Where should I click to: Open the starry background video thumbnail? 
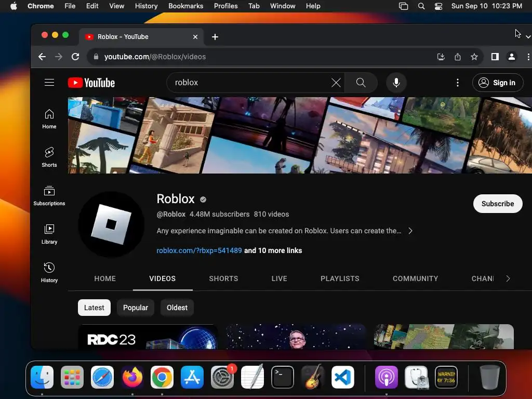(296, 337)
